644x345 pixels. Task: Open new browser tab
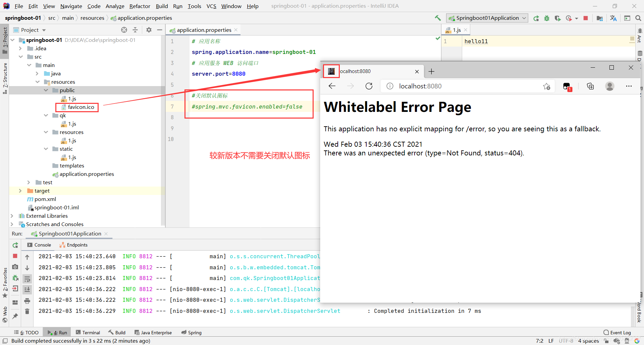(x=431, y=71)
